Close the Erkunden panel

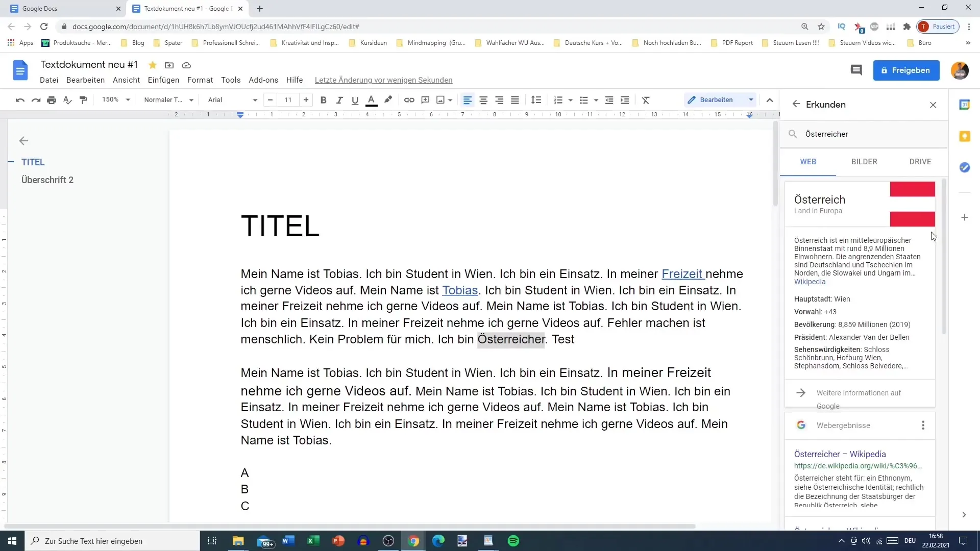point(933,105)
